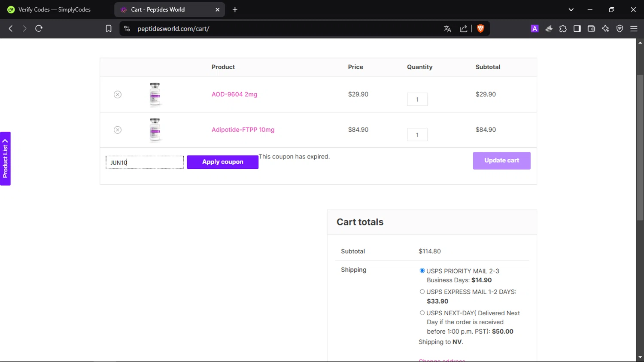Click the AOD-9604 product thumbnail
The height and width of the screenshot is (362, 644).
155,94
